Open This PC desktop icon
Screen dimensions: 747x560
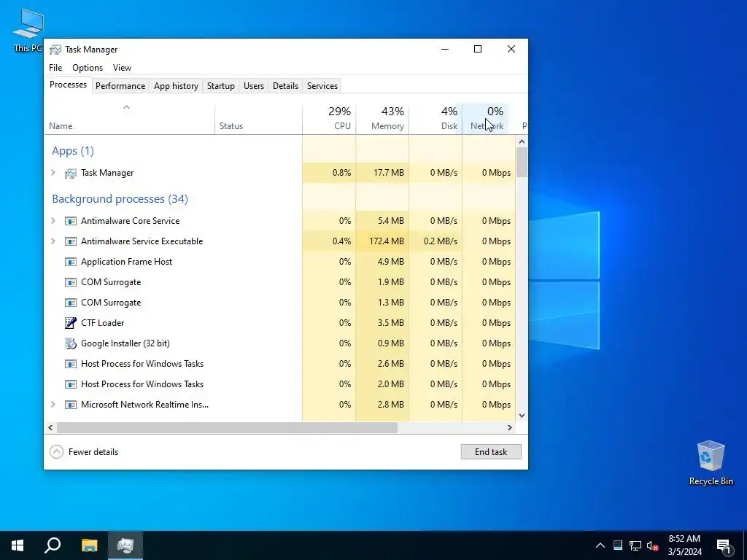[28, 29]
